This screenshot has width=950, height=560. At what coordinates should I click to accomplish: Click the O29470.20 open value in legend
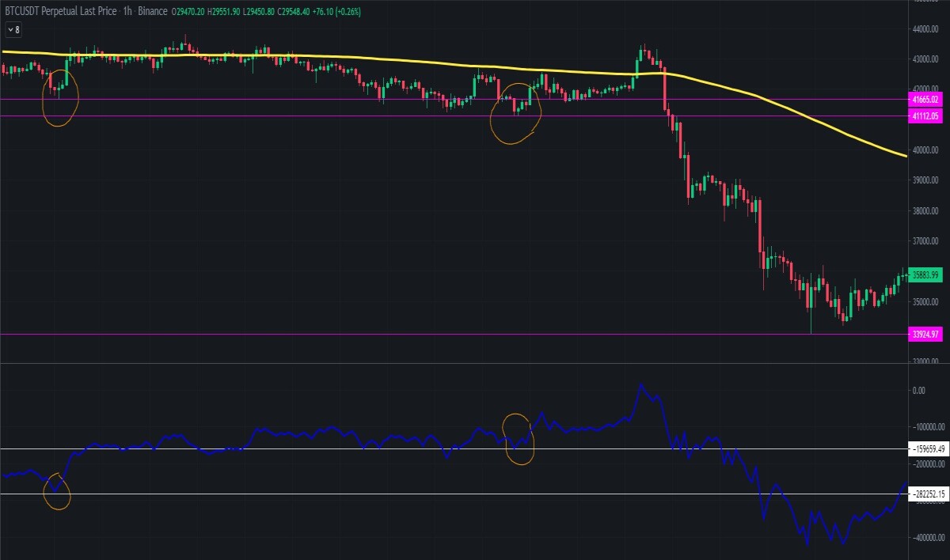click(188, 11)
